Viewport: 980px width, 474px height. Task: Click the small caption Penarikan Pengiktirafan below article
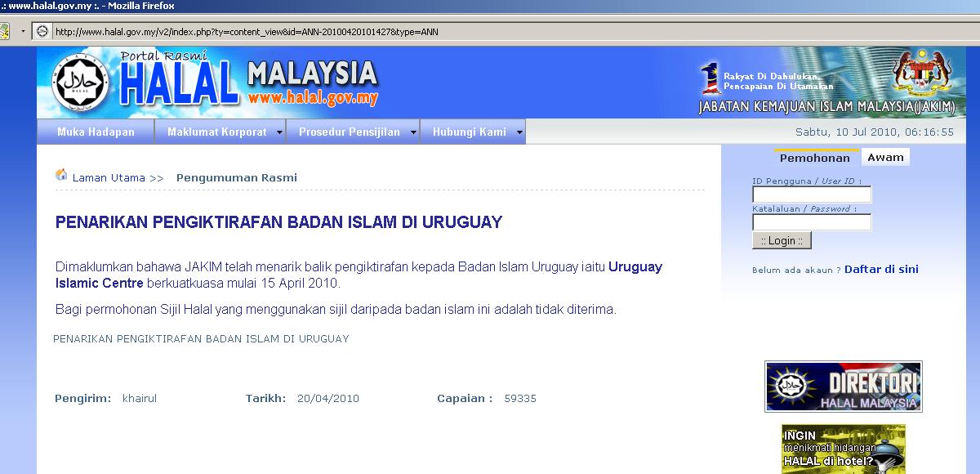[x=201, y=338]
